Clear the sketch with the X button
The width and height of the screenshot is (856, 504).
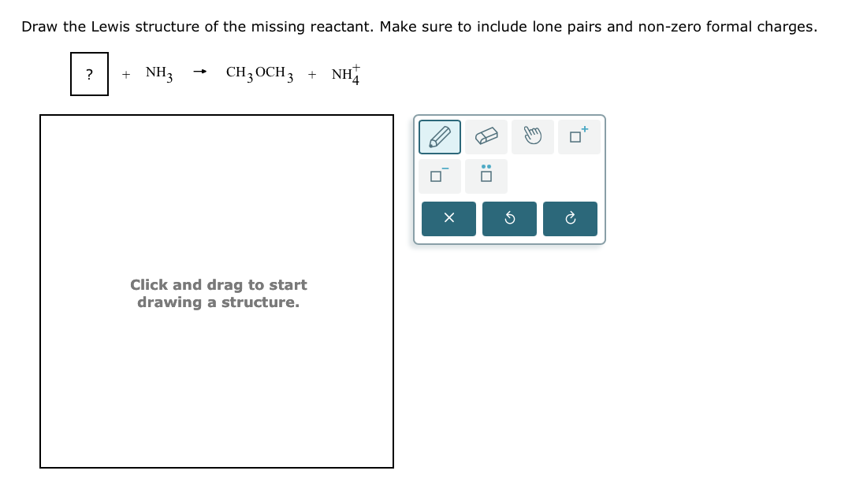click(x=448, y=218)
